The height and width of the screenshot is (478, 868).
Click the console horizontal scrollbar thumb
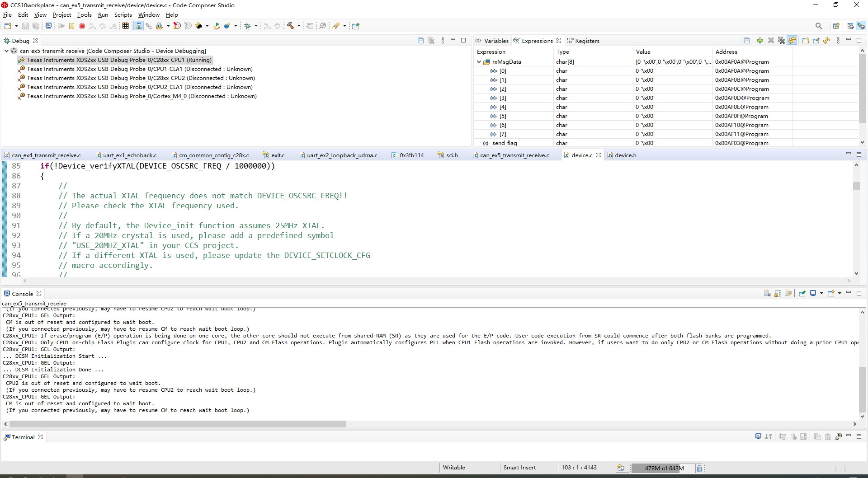click(x=177, y=424)
